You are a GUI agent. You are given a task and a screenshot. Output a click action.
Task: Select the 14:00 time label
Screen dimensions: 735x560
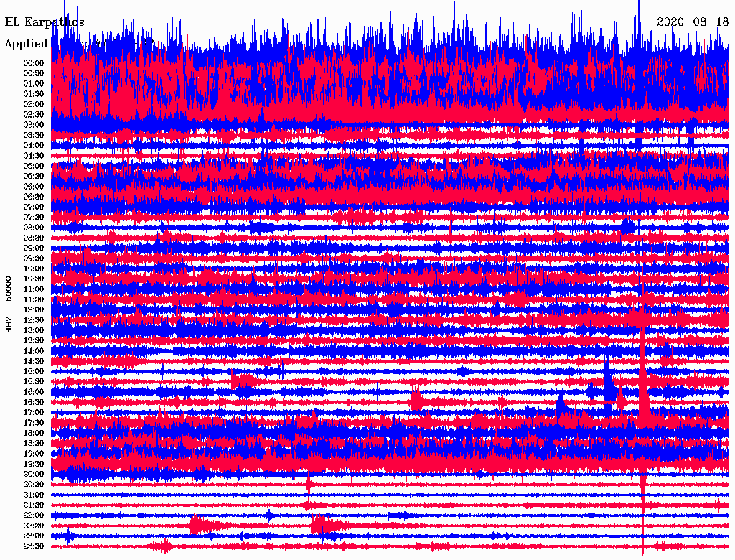coord(34,351)
